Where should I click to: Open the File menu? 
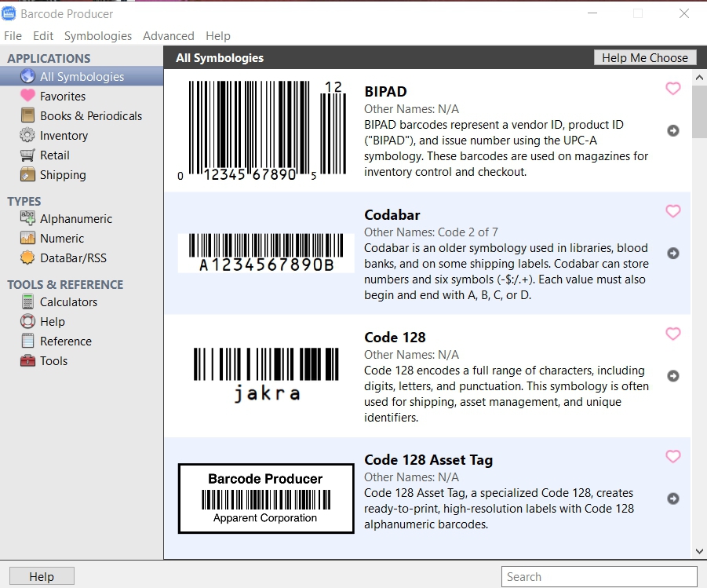point(13,35)
